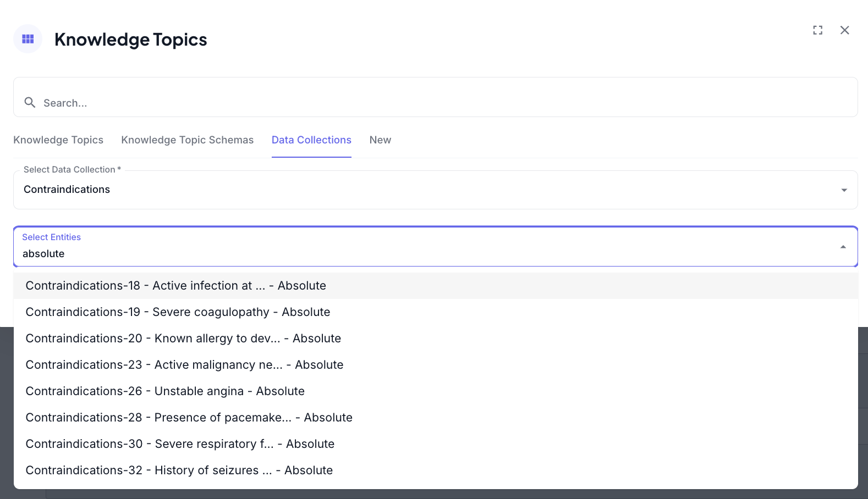Focus the Search text field
The image size is (868, 499).
[440, 103]
